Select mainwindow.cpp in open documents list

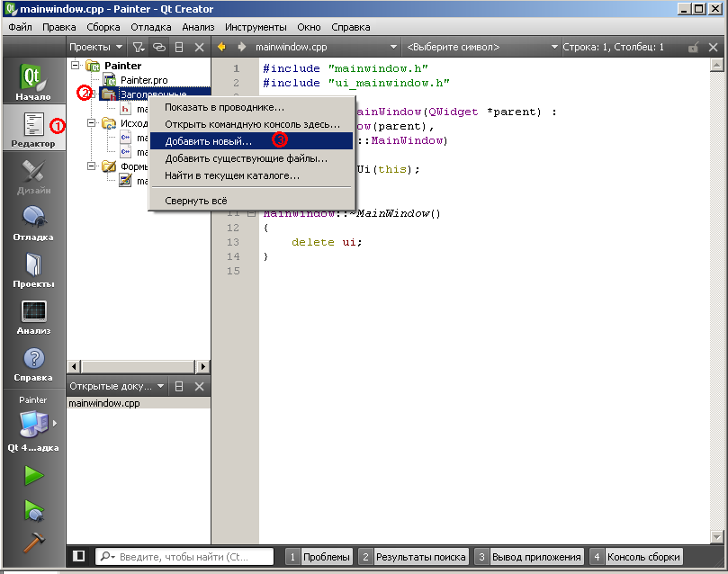pos(139,403)
